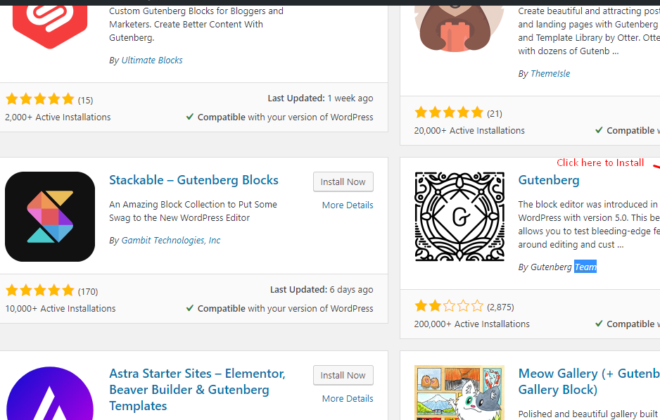660x420 pixels.
Task: Click the Gutenberg two-star rating
Action: click(449, 306)
